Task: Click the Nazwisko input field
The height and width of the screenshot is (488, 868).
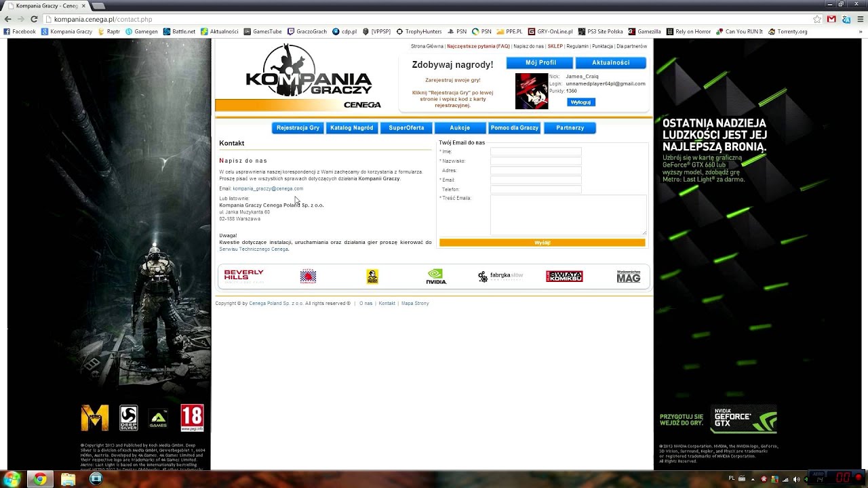Action: click(536, 161)
